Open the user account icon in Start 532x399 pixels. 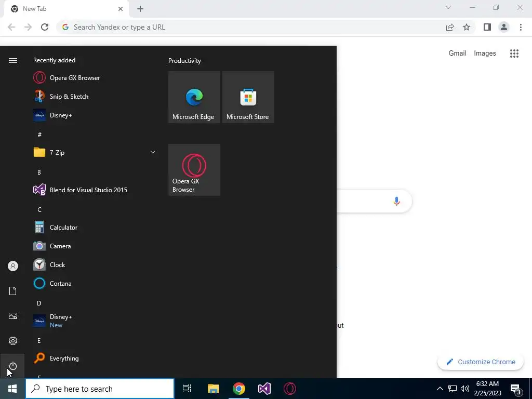(x=13, y=266)
